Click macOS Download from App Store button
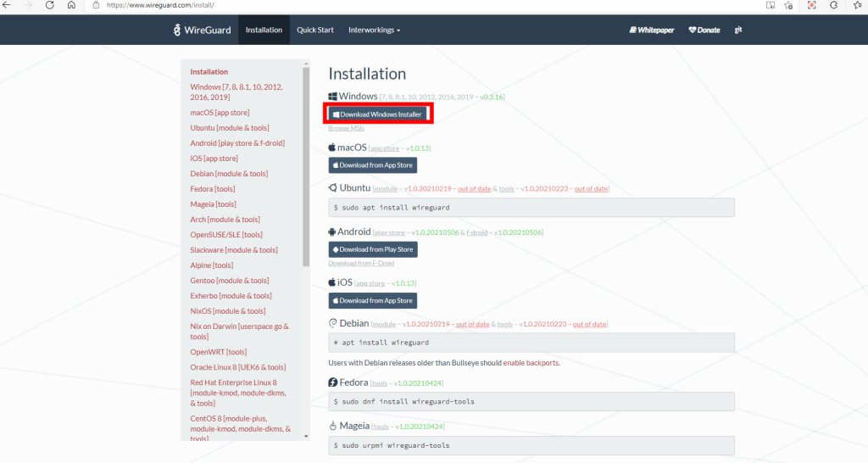The height and width of the screenshot is (463, 868). coord(373,165)
